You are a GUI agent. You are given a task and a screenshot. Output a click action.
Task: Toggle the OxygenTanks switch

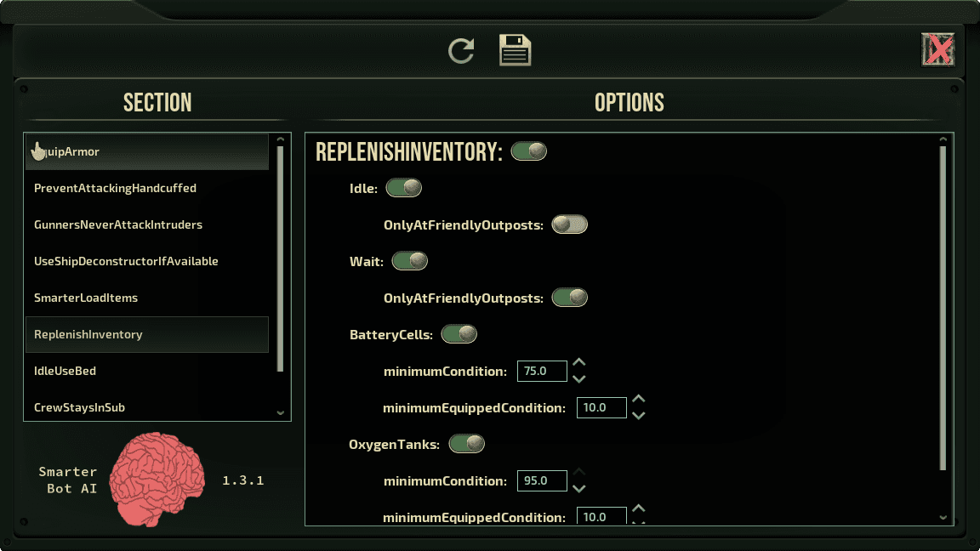pos(466,444)
